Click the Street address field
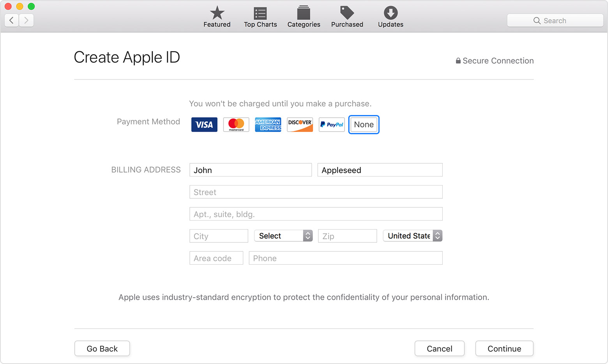This screenshot has height=364, width=608. pyautogui.click(x=316, y=192)
